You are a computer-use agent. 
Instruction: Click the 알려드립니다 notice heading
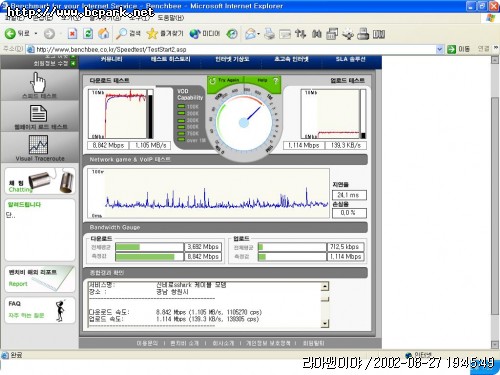[24, 205]
